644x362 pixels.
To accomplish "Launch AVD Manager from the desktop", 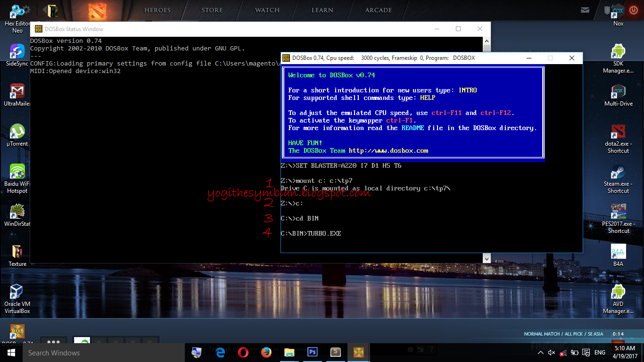I will click(618, 299).
